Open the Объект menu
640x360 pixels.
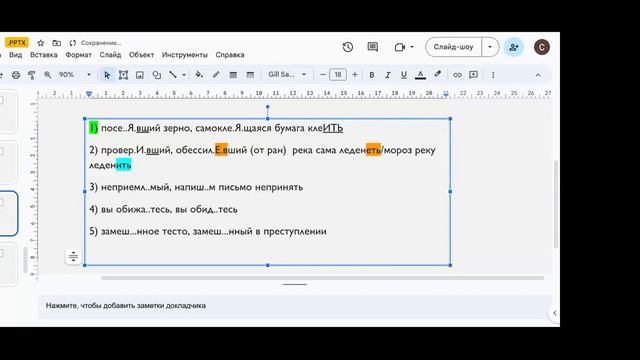click(x=141, y=55)
